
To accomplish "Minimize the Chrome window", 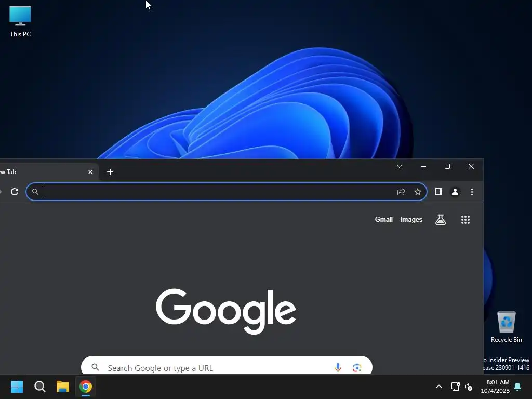I will (423, 166).
